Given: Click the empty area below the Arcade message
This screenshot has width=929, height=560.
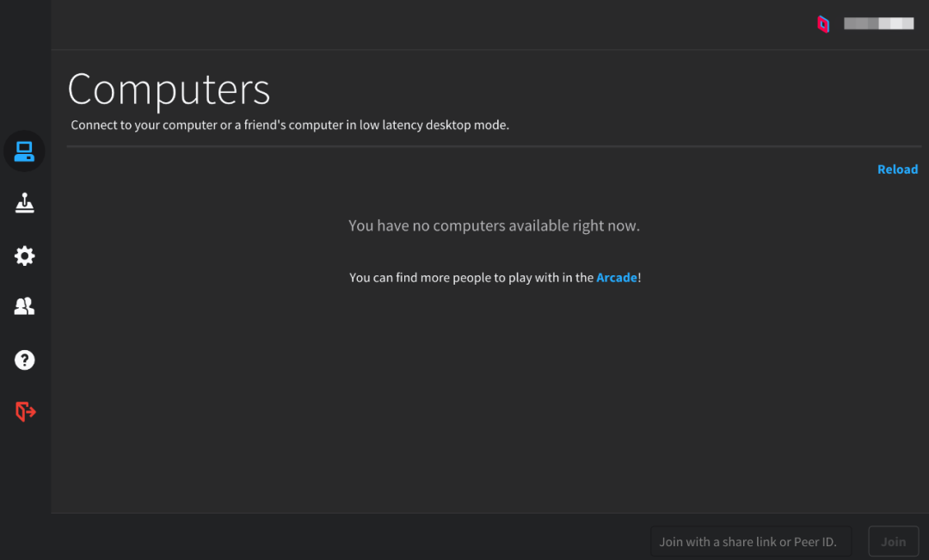Looking at the screenshot, I should point(494,396).
